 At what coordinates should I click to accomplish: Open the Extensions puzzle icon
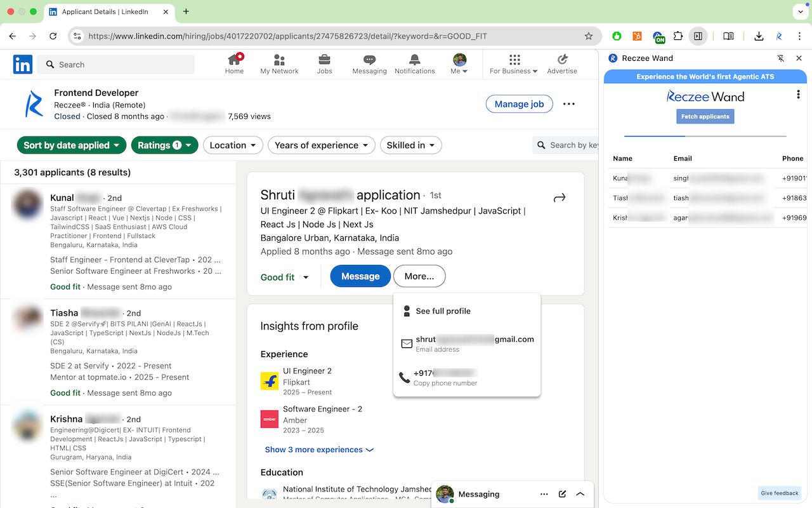click(x=678, y=36)
